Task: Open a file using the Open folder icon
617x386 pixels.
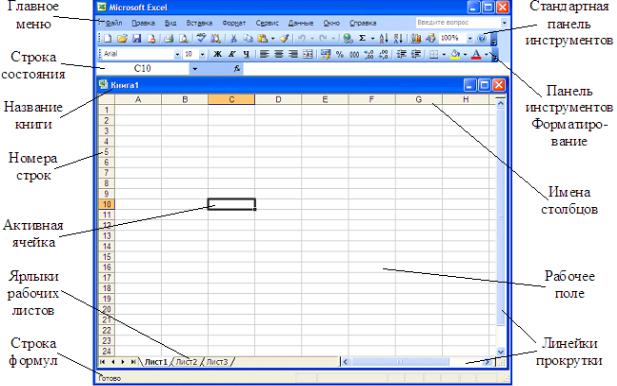Action: coord(122,38)
